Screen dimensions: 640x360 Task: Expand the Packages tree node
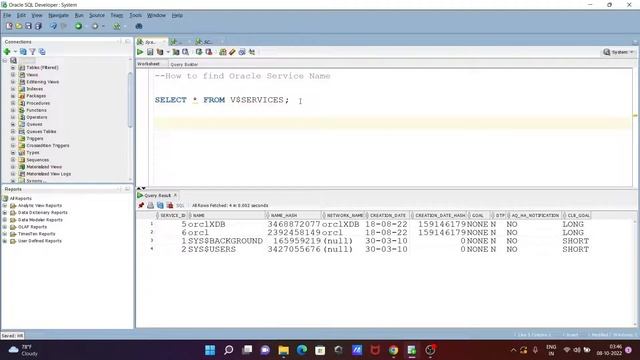(x=13, y=96)
